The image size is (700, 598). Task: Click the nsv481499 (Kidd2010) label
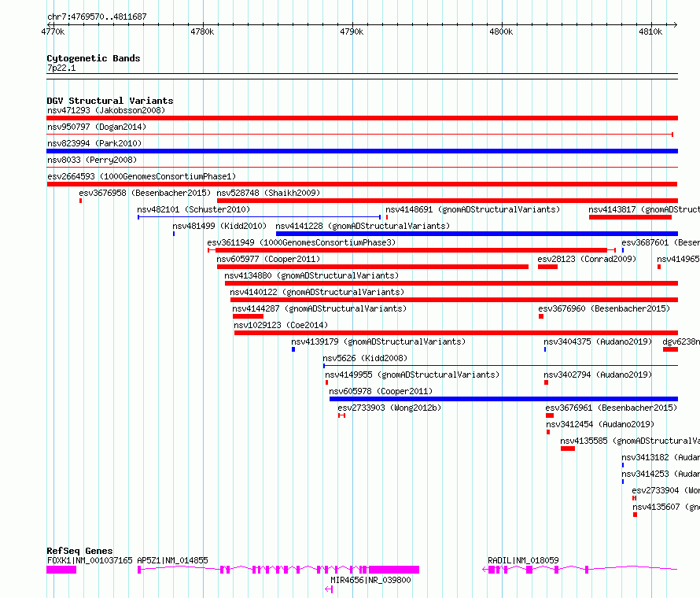(x=219, y=226)
